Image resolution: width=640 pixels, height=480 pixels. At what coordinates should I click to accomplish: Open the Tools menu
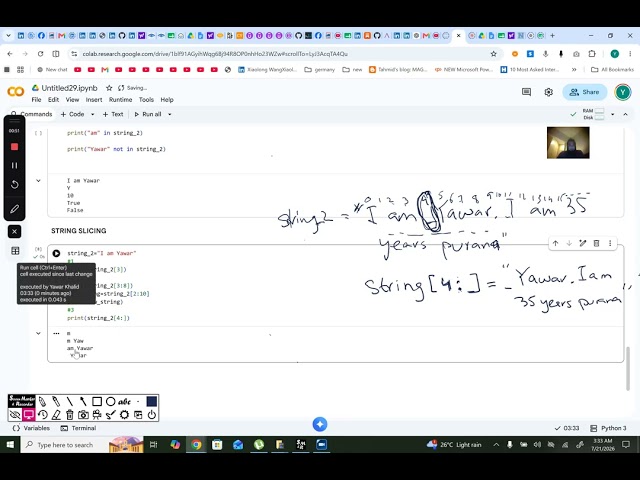point(146,100)
